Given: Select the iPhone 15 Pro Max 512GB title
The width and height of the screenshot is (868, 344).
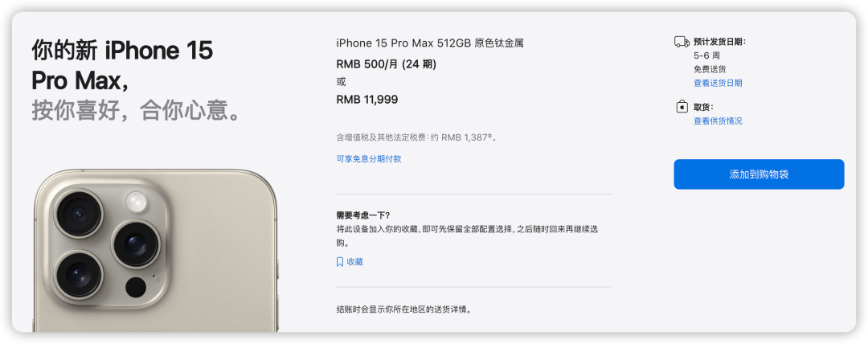Looking at the screenshot, I should 429,43.
